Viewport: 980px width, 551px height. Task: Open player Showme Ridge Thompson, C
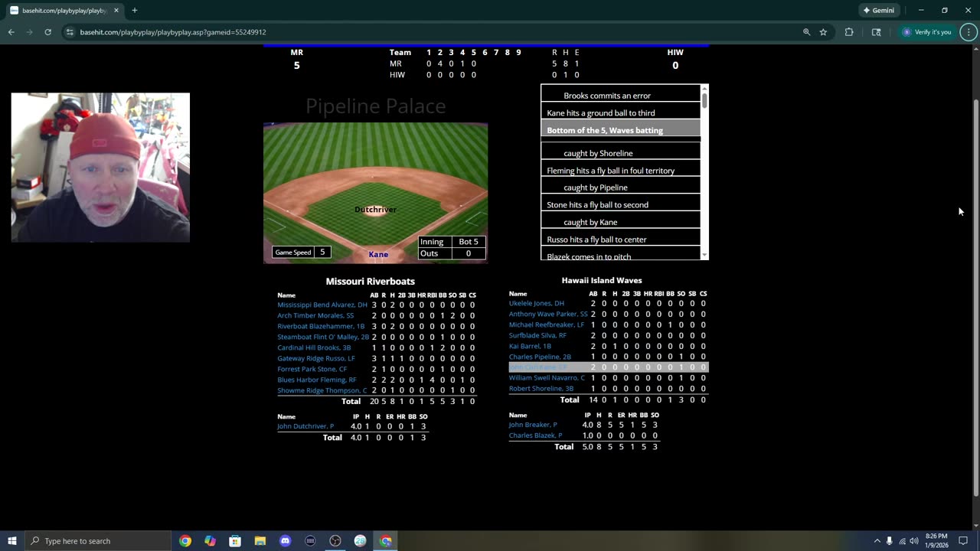click(x=322, y=390)
